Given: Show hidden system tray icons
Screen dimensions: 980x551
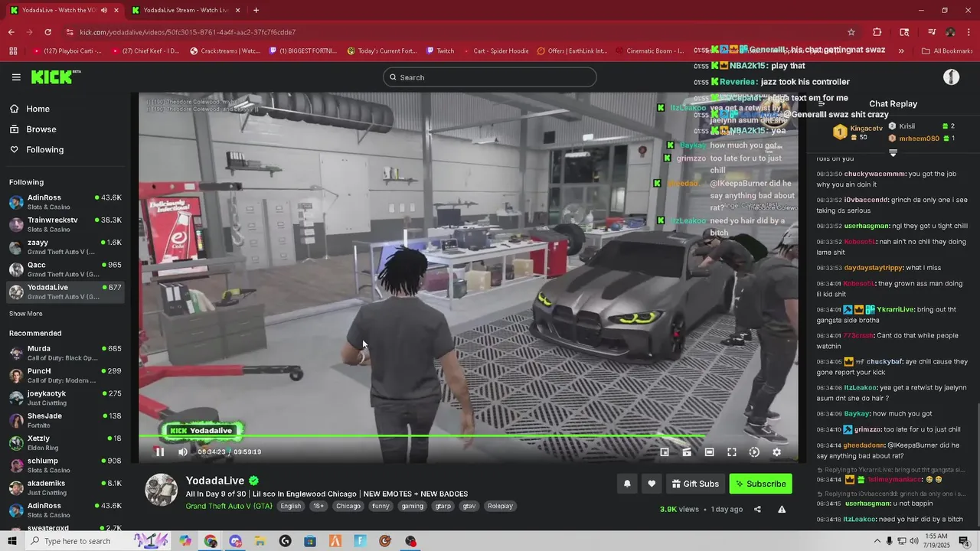Looking at the screenshot, I should point(877,541).
